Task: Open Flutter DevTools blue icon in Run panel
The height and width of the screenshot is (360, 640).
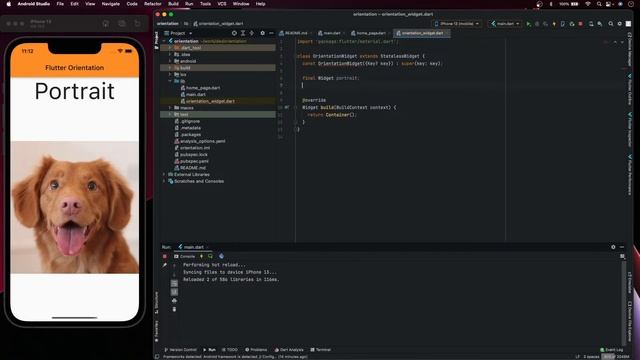Action: 221,256
